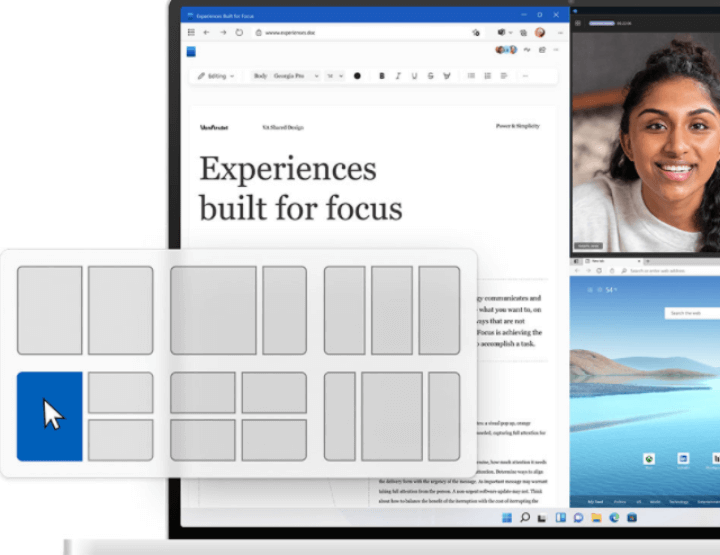
Task: Snap to narrow right zone of top-middle layout
Action: [285, 310]
